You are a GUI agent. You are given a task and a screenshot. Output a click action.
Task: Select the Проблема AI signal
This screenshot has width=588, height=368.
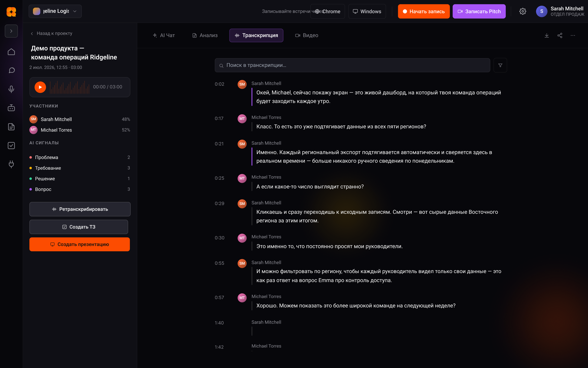(x=80, y=157)
